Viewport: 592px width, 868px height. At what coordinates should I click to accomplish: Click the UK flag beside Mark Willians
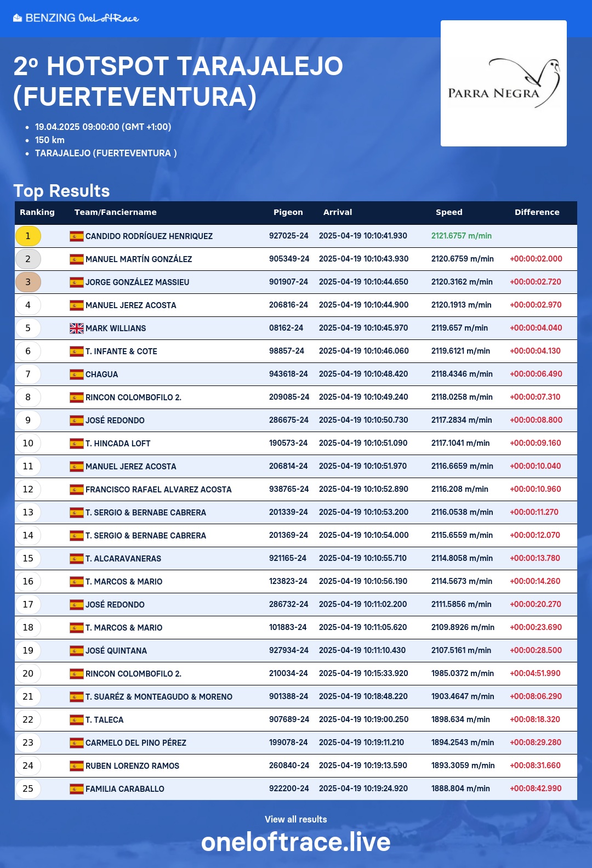77,328
